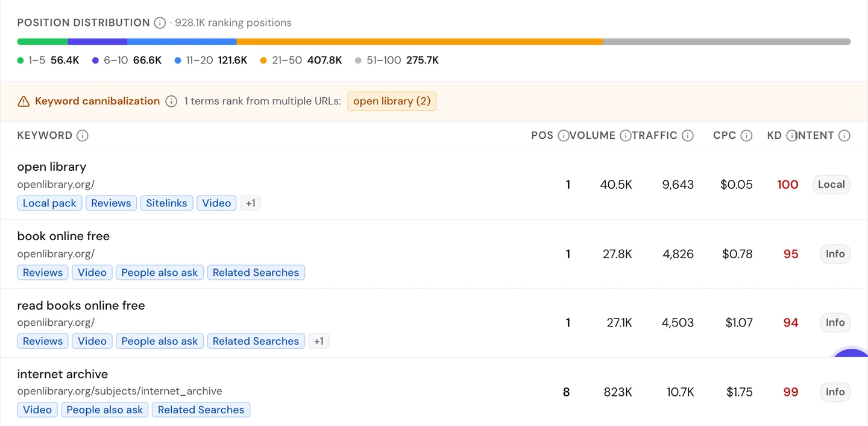Click Reviews tag on 'book online free' row
This screenshot has width=868, height=426.
[x=43, y=273]
